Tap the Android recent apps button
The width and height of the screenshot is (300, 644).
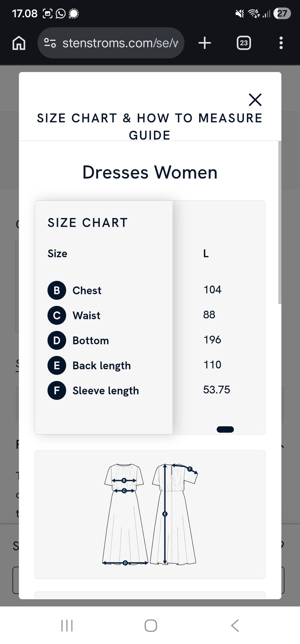coord(67,626)
